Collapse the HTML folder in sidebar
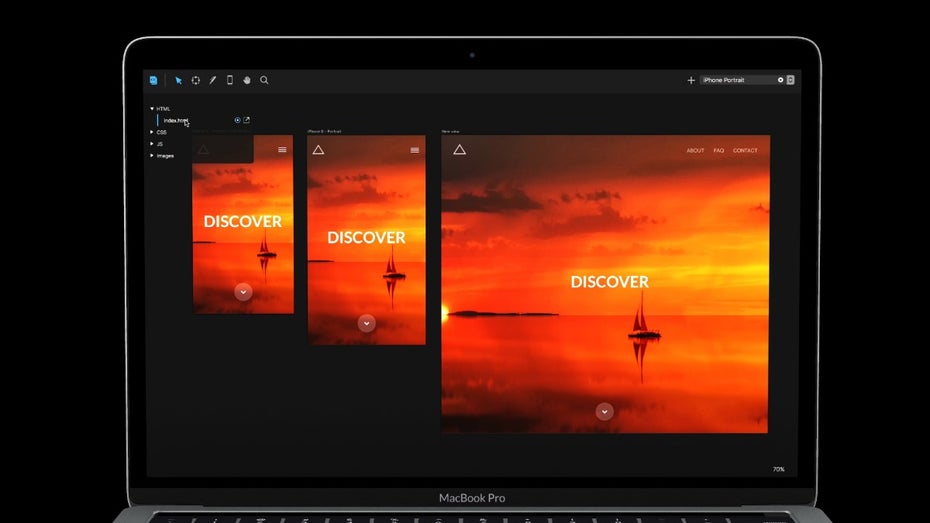930x523 pixels. [152, 108]
